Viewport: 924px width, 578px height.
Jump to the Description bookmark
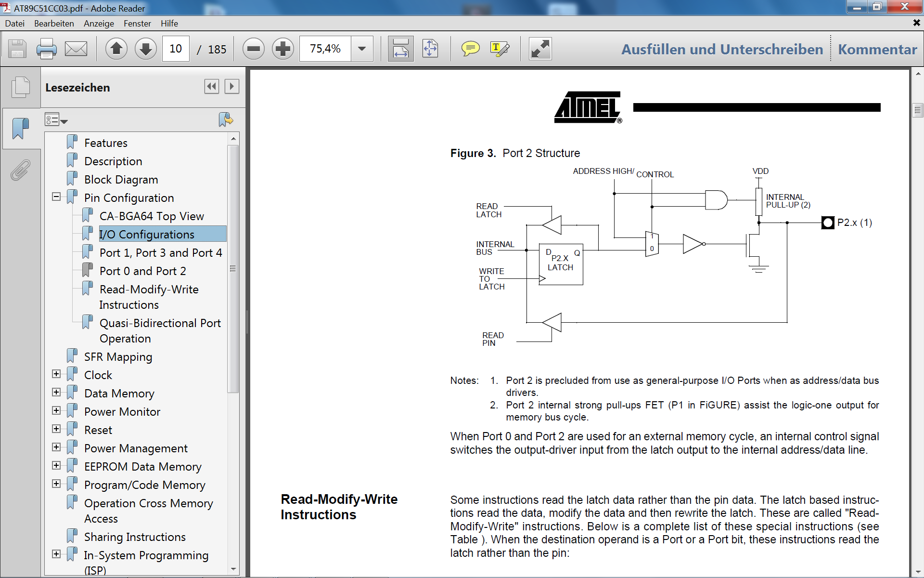pyautogui.click(x=113, y=161)
